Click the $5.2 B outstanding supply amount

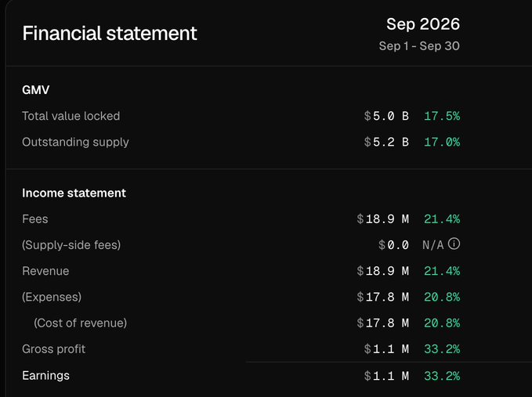(x=386, y=142)
